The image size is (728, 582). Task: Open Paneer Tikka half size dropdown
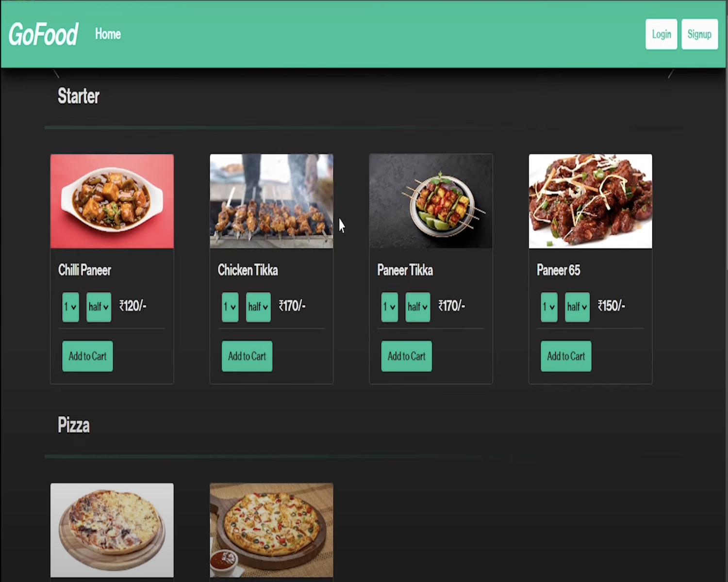(x=417, y=307)
